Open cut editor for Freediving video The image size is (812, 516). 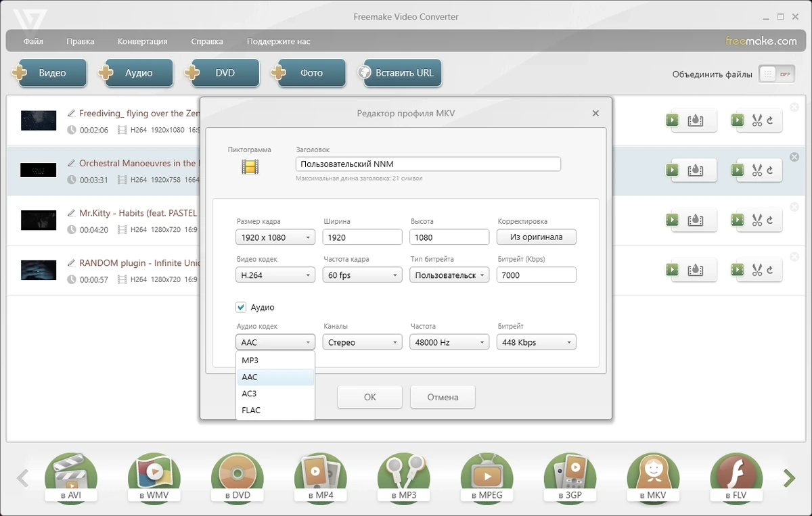[x=757, y=120]
